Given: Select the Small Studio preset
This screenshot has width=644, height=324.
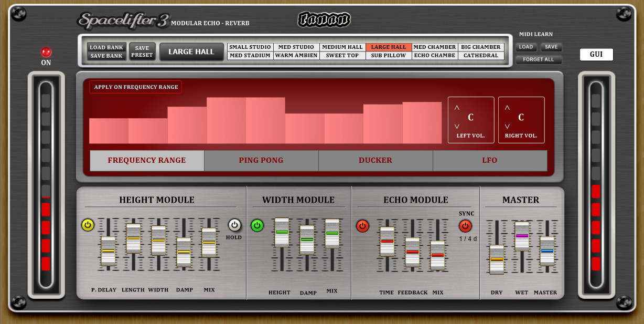Looking at the screenshot, I should click(250, 47).
